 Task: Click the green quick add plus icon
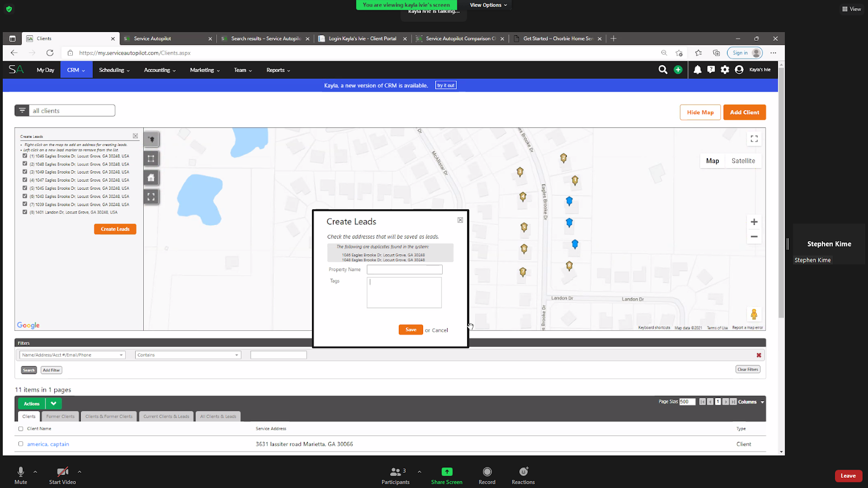pos(678,69)
